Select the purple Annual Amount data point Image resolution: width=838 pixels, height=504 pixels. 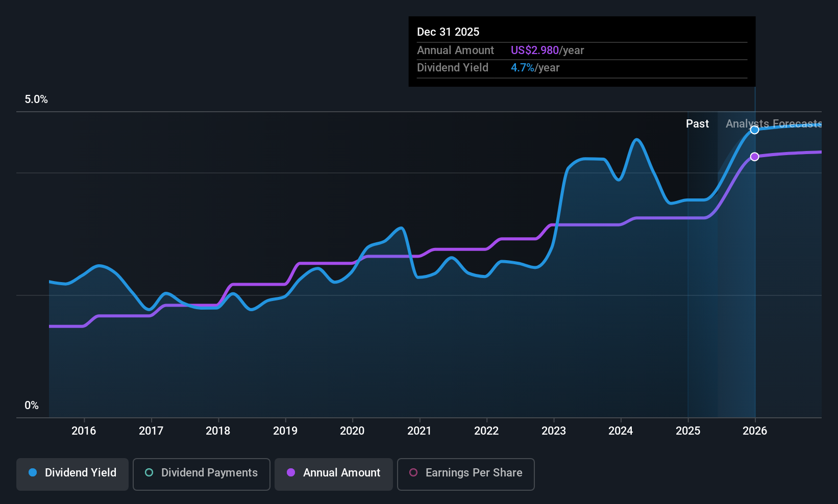[x=754, y=157]
